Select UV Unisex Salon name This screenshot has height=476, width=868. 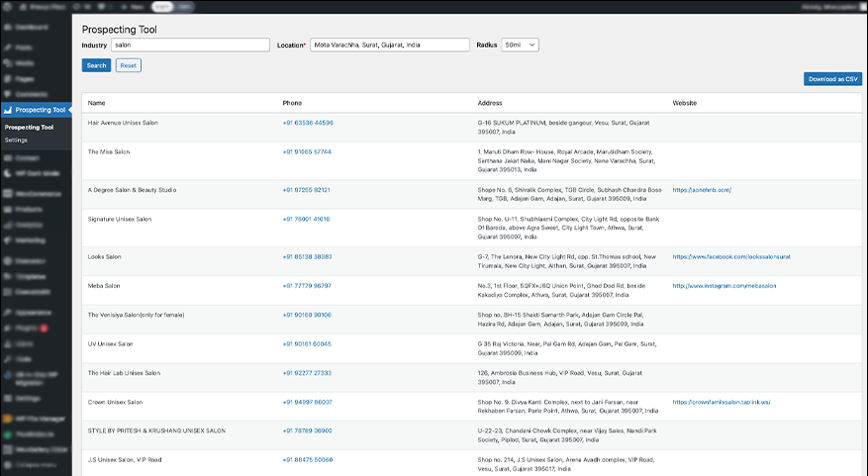pyautogui.click(x=110, y=344)
